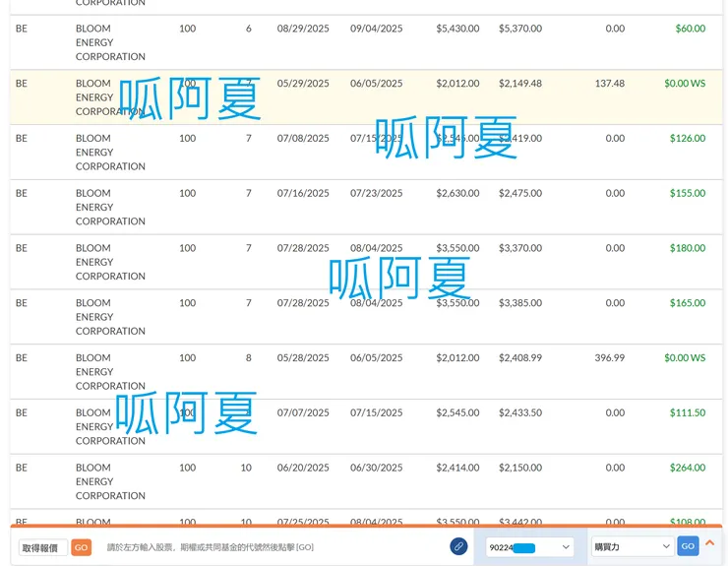
Task: Select the $165.00 gain value
Action: pyautogui.click(x=688, y=302)
